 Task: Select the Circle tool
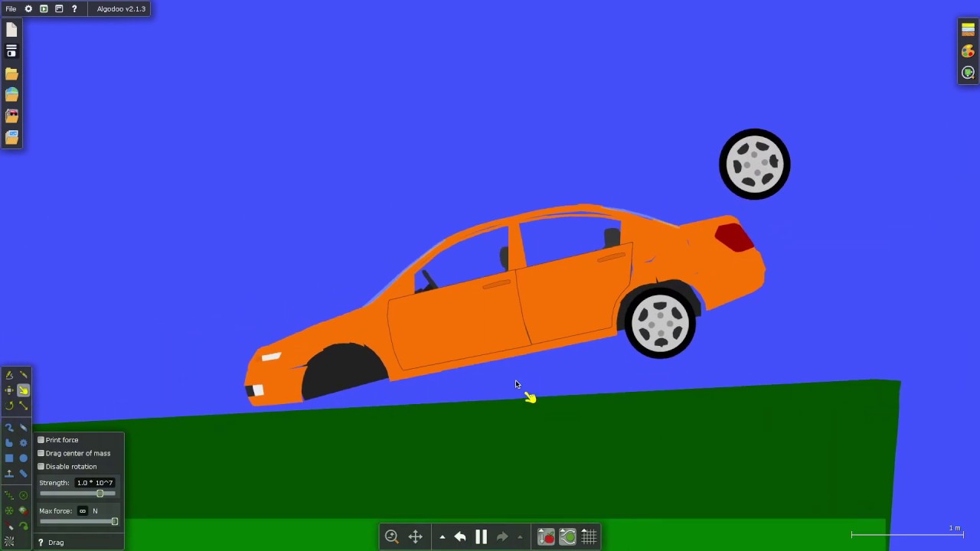tap(23, 458)
